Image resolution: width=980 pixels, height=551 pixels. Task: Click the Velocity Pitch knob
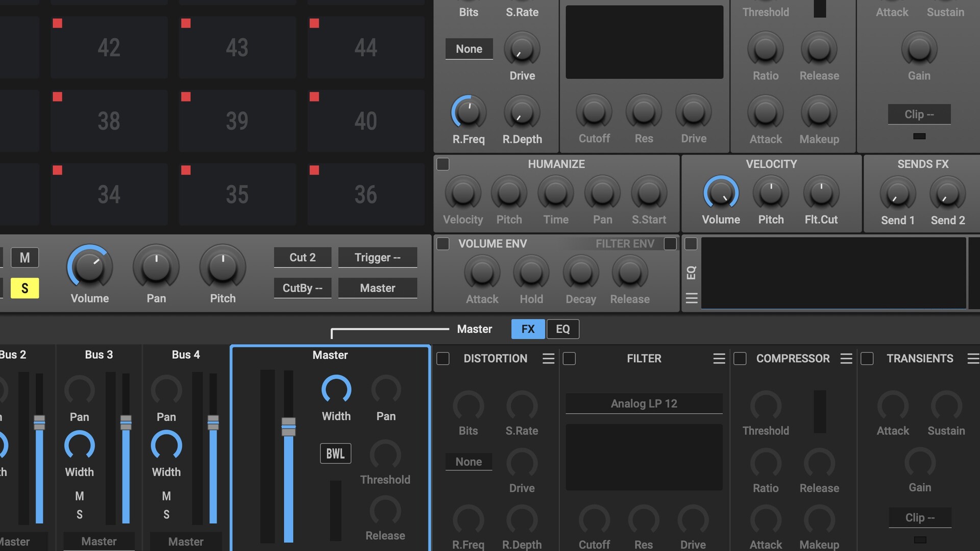click(x=771, y=193)
